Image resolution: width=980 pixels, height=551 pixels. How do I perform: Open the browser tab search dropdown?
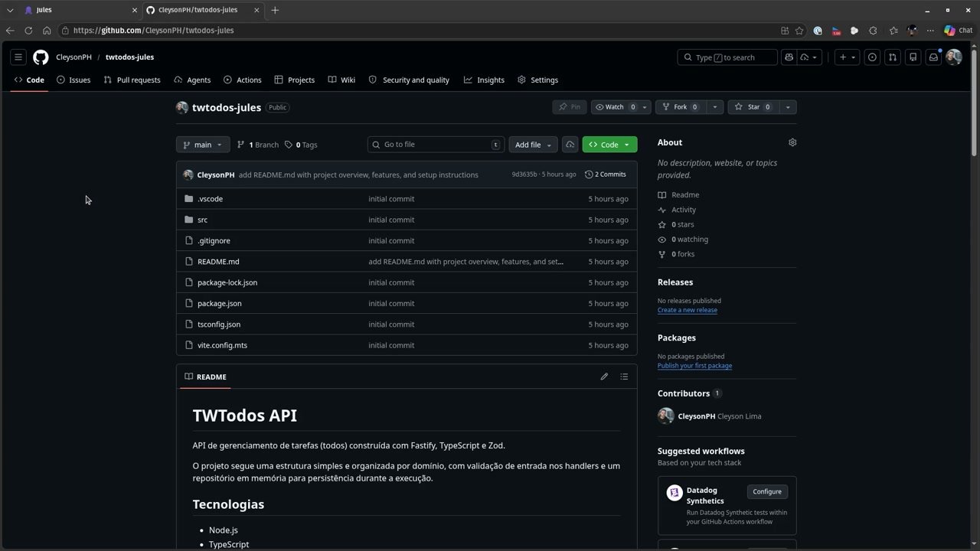pos(10,10)
